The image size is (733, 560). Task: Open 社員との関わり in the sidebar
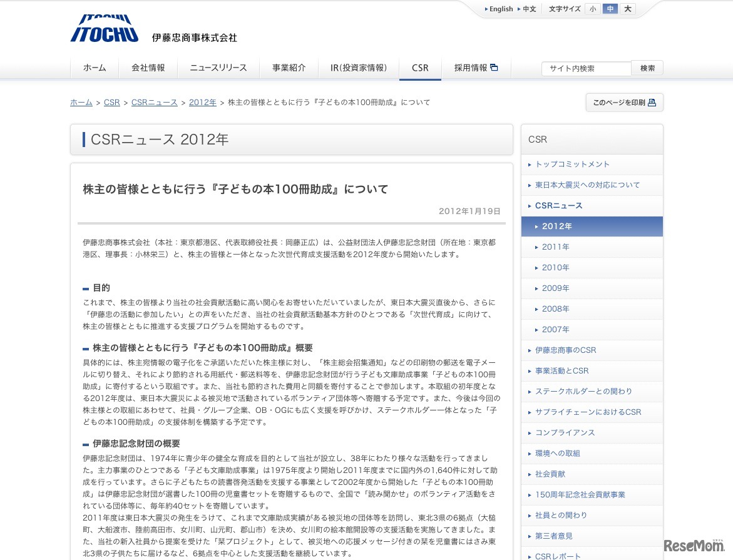pos(592,515)
